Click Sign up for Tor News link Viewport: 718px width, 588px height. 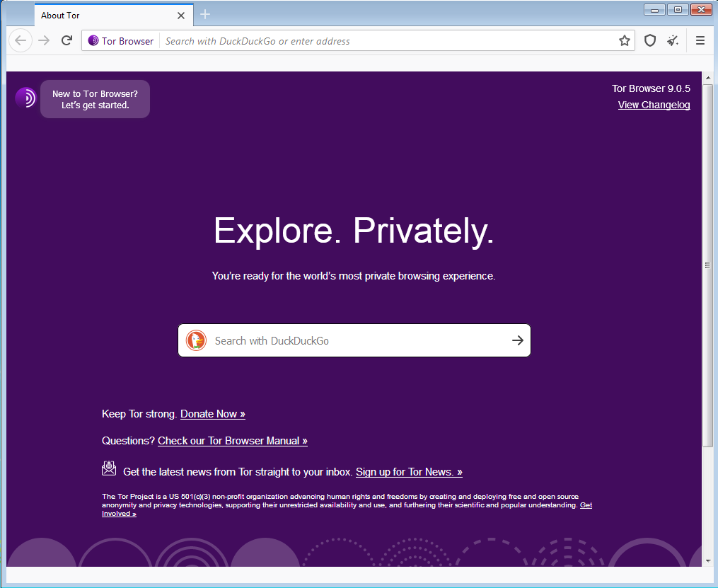pos(409,472)
